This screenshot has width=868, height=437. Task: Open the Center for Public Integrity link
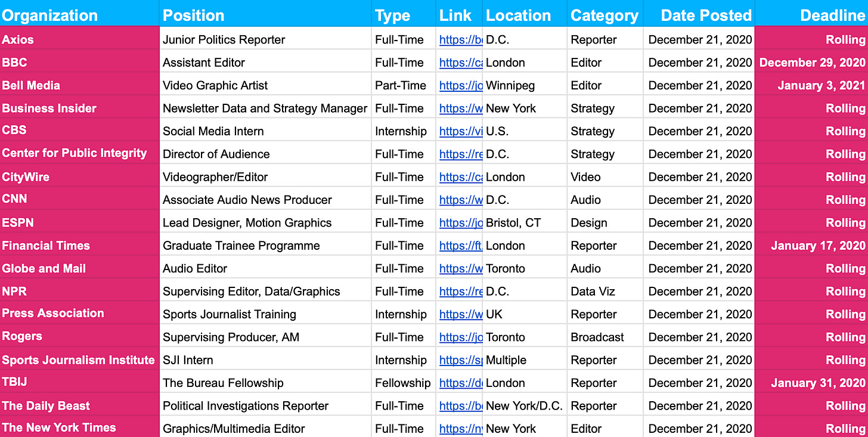click(461, 154)
